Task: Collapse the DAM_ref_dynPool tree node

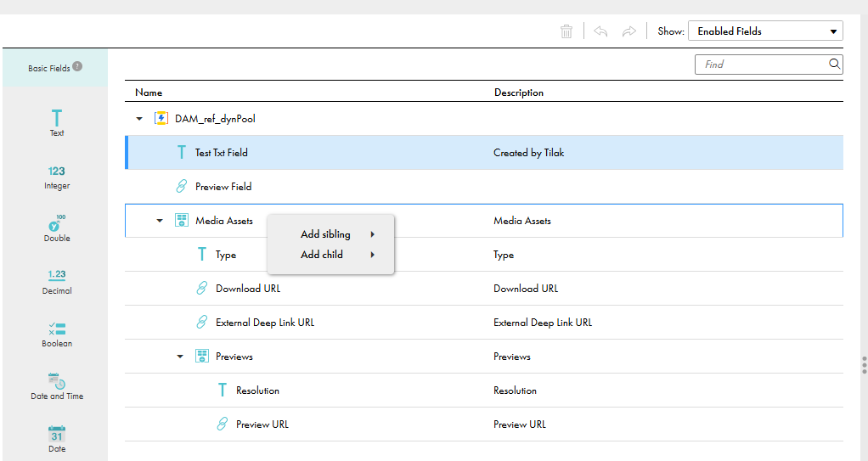Action: (139, 118)
